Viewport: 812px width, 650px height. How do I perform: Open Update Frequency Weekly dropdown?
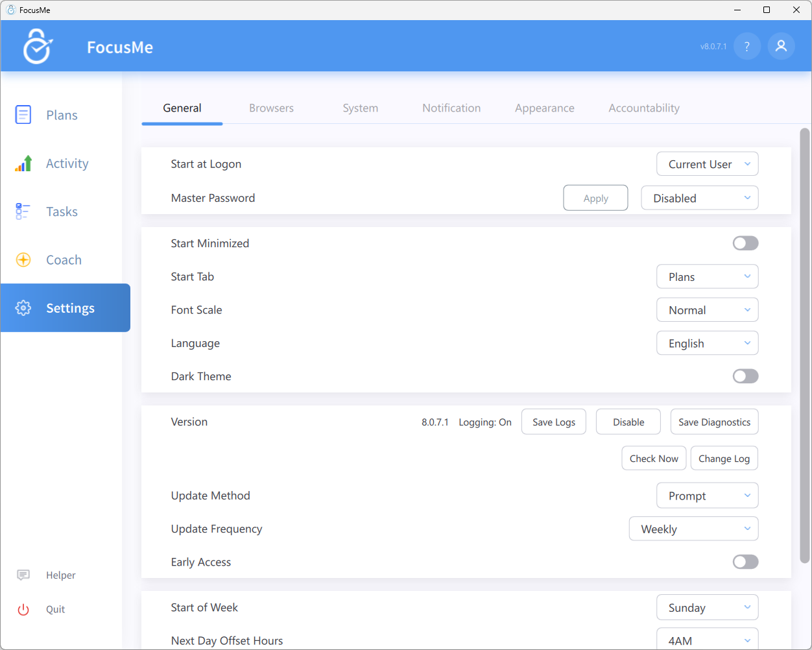click(x=694, y=529)
